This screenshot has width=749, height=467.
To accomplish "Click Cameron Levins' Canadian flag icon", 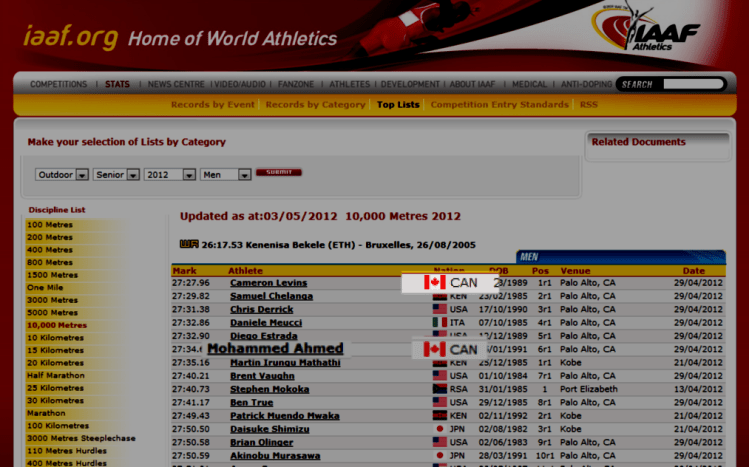I will tap(434, 283).
